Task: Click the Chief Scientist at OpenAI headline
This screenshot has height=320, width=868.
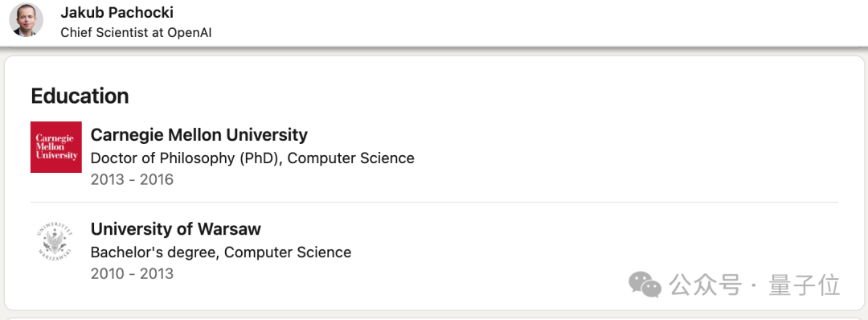Action: (x=136, y=33)
